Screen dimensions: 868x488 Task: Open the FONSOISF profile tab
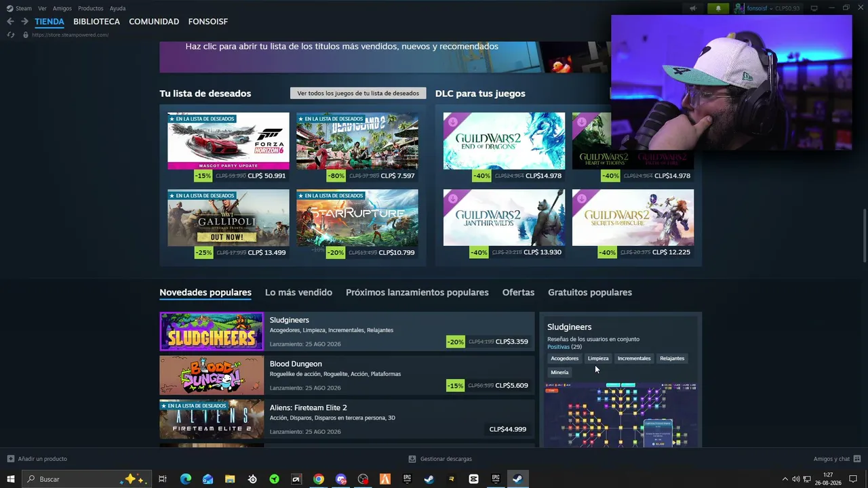coord(208,22)
